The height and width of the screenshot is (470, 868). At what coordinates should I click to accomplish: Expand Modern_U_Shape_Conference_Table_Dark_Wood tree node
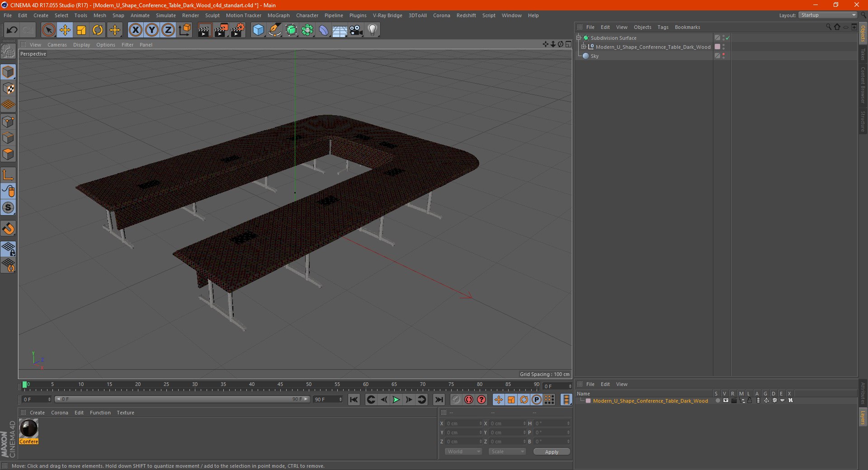point(584,47)
